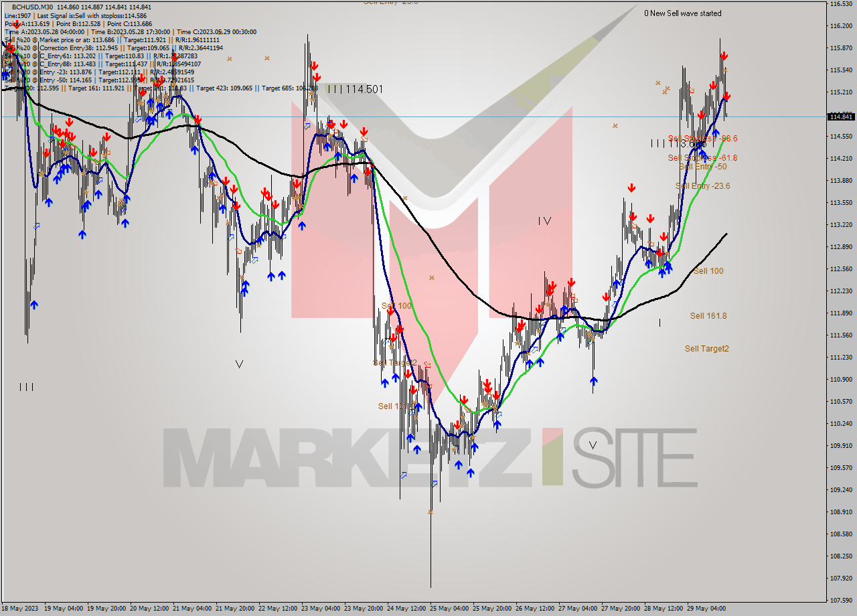Click the 'Sell Entry -23.6' label on right
Image resolution: width=857 pixels, height=616 pixels.
click(x=702, y=186)
